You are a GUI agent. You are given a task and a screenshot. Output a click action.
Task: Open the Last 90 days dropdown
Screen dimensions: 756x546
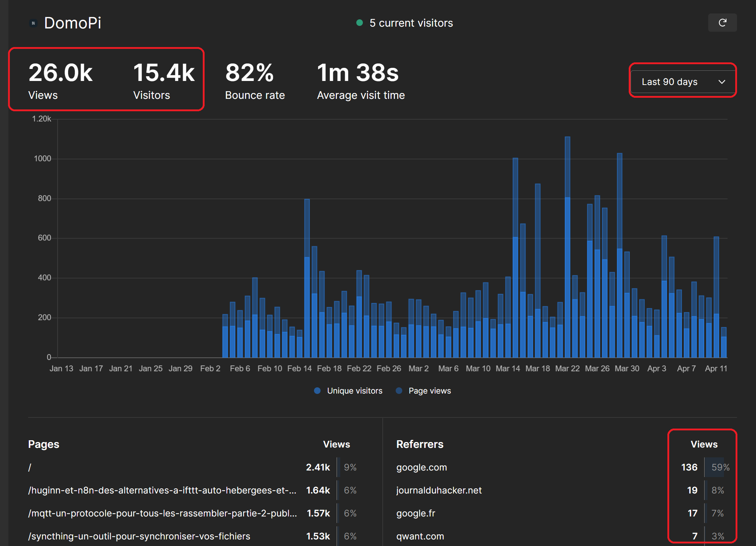click(682, 81)
